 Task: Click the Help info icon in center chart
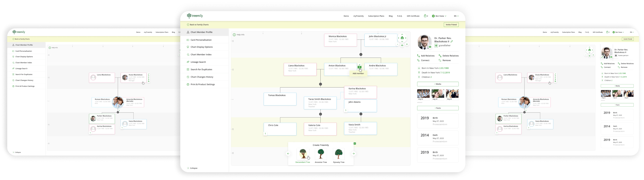point(234,35)
